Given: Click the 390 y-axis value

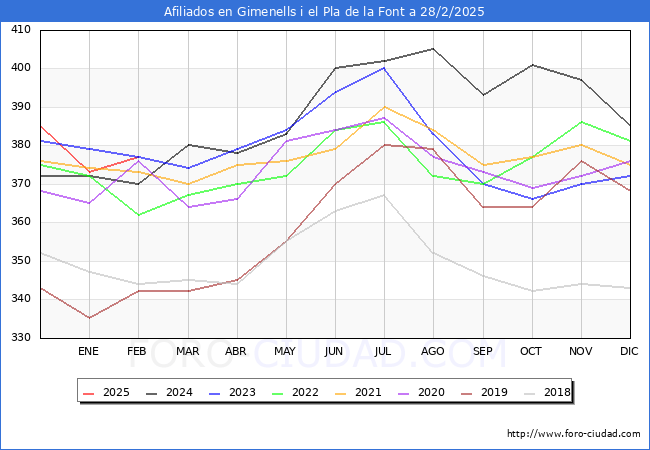Looking at the screenshot, I should tap(21, 106).
